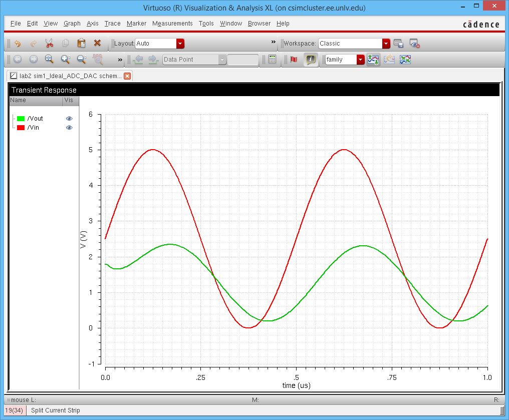Click the Split Current Strip status text

[55, 410]
